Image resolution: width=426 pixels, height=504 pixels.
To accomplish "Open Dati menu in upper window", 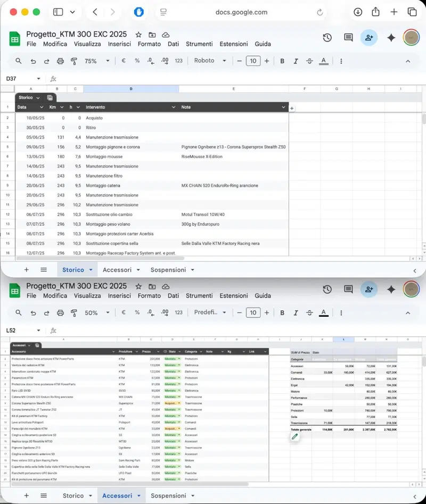I will [173, 44].
